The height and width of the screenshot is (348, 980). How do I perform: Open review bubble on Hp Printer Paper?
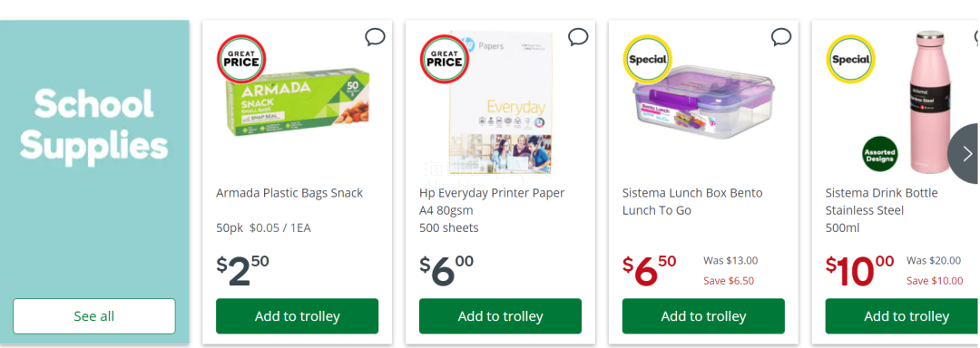pyautogui.click(x=578, y=37)
